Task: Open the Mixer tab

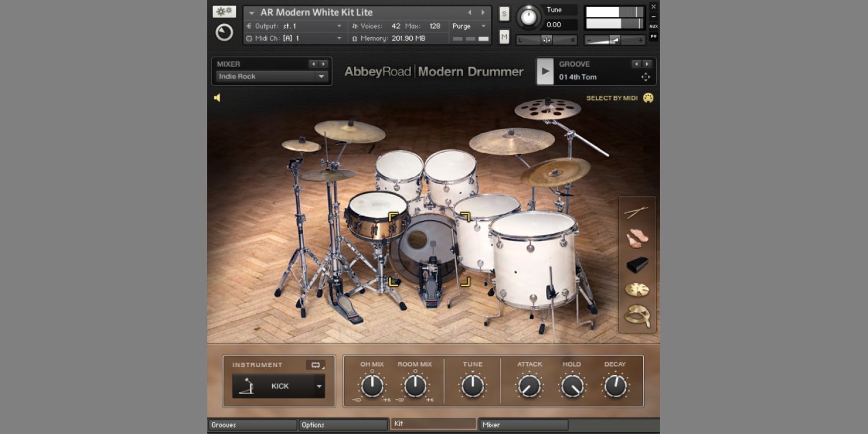Action: 523,425
